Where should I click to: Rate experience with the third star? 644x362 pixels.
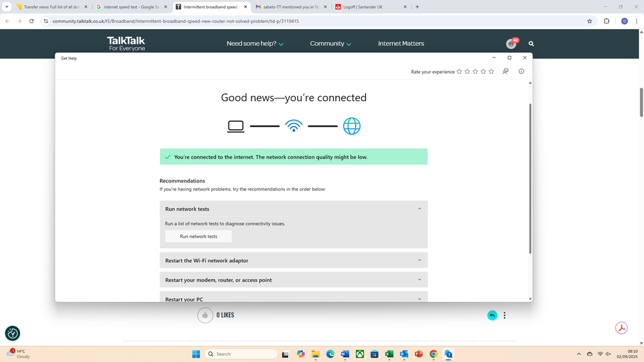pyautogui.click(x=475, y=71)
